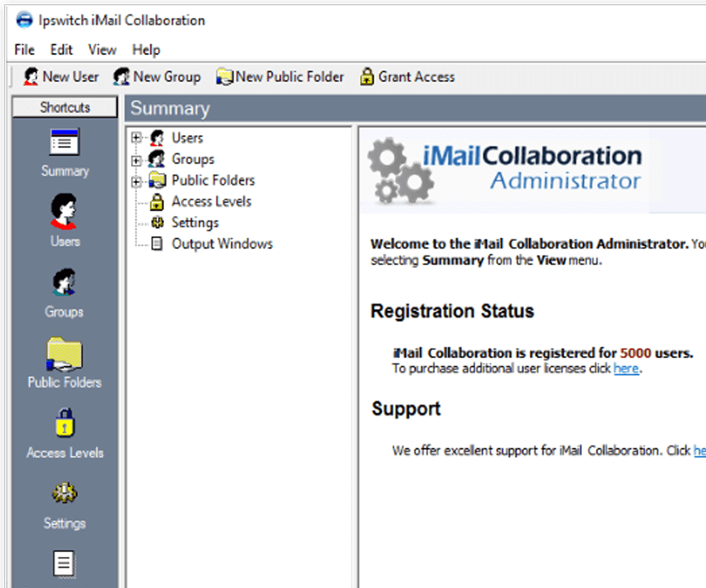Click the Access Levels padlock in tree
The width and height of the screenshot is (706, 588).
point(156,202)
